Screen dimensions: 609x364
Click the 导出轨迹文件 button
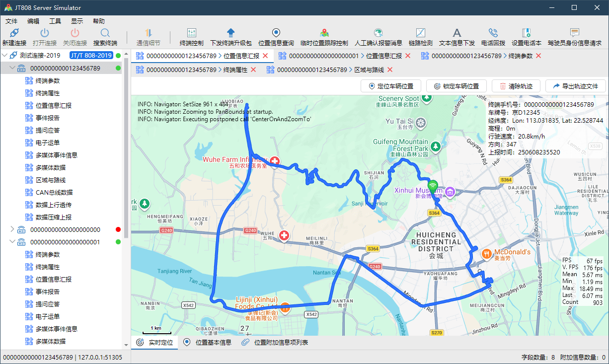coord(575,86)
